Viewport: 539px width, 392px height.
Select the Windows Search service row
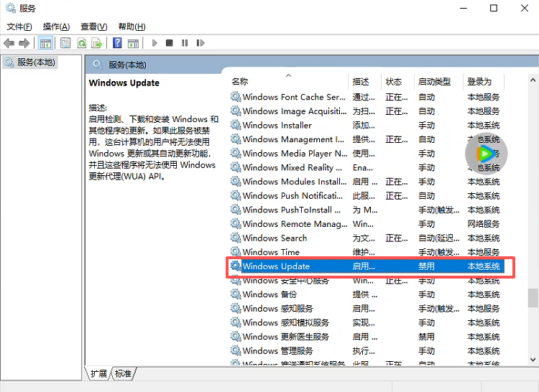(x=275, y=238)
